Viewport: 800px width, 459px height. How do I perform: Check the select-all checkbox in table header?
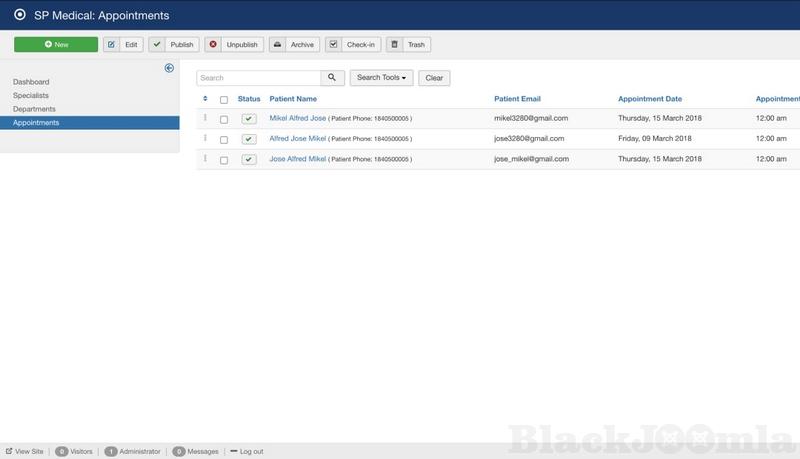[224, 100]
